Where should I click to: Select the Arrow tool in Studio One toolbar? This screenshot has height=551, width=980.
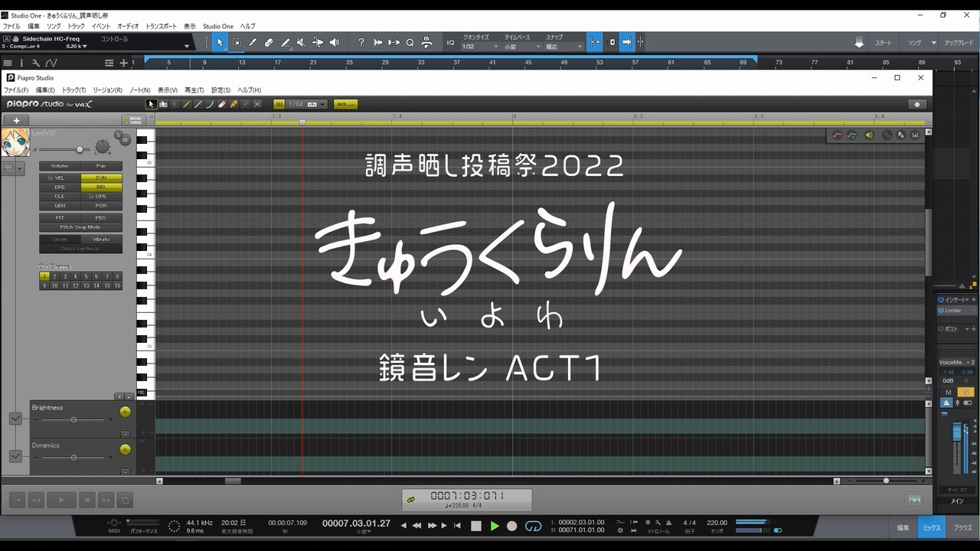click(x=220, y=43)
